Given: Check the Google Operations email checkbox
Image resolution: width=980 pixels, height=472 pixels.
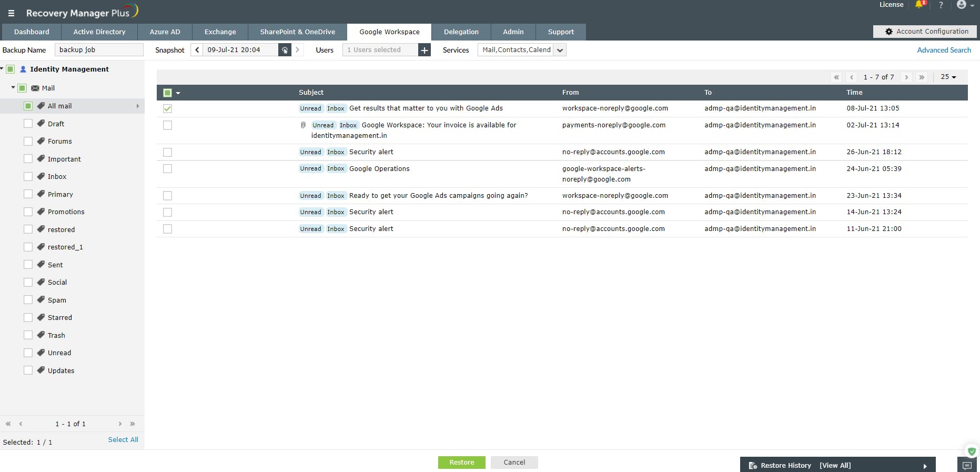Looking at the screenshot, I should (167, 169).
